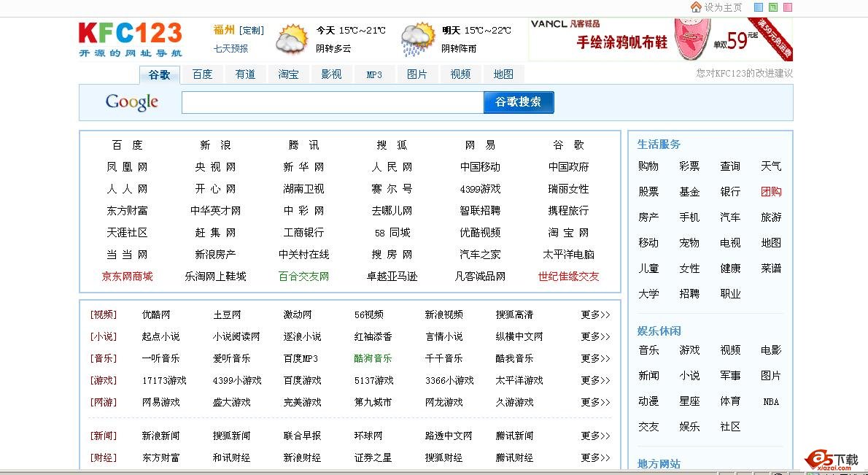Select the pink theme color square
Screen dimensions: 868x475
[788, 8]
